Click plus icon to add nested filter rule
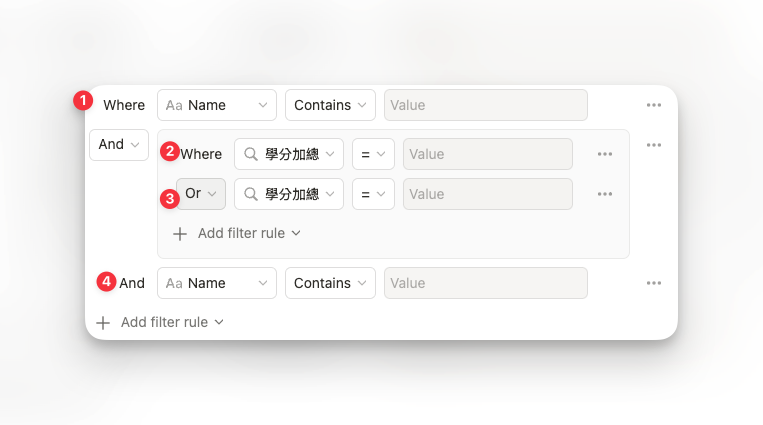The width and height of the screenshot is (763, 425). [x=180, y=233]
